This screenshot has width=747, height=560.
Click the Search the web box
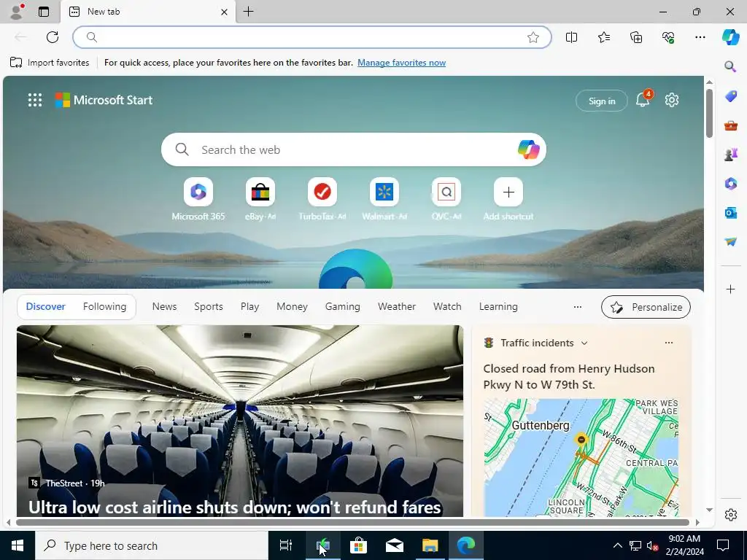pos(354,149)
